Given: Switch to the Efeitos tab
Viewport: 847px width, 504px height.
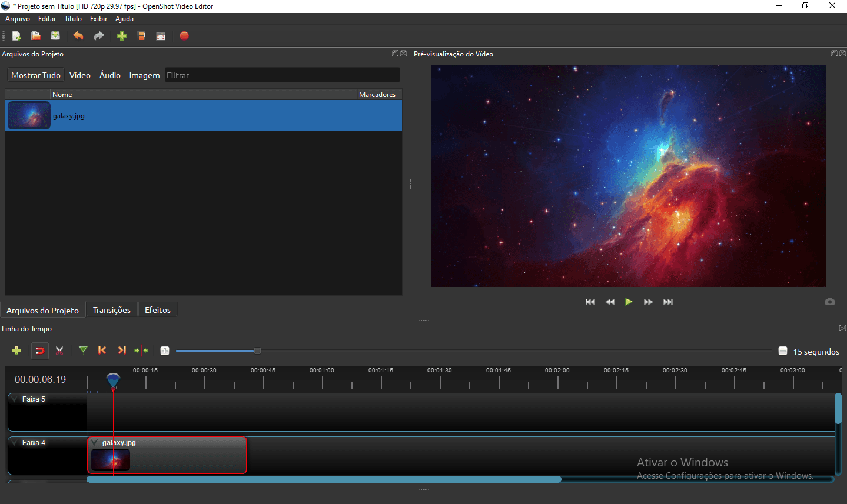Looking at the screenshot, I should tap(158, 310).
